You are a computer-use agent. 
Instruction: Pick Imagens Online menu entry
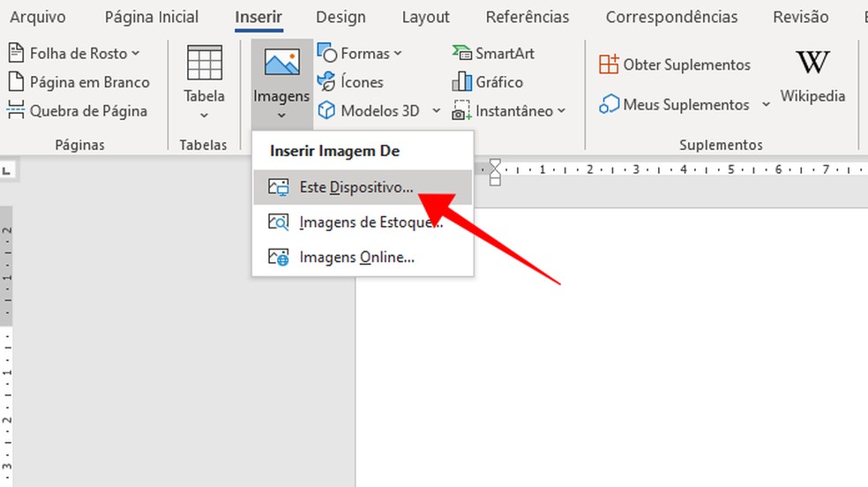coord(356,257)
